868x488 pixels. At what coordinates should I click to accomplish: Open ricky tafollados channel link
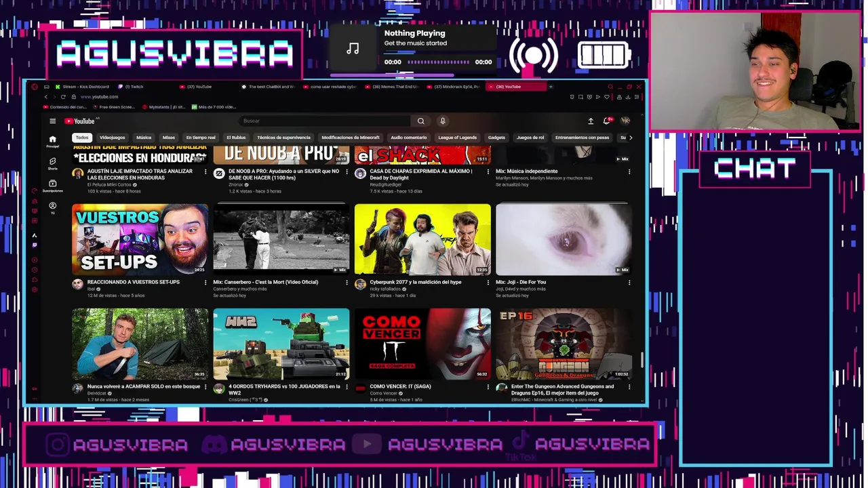click(x=386, y=289)
